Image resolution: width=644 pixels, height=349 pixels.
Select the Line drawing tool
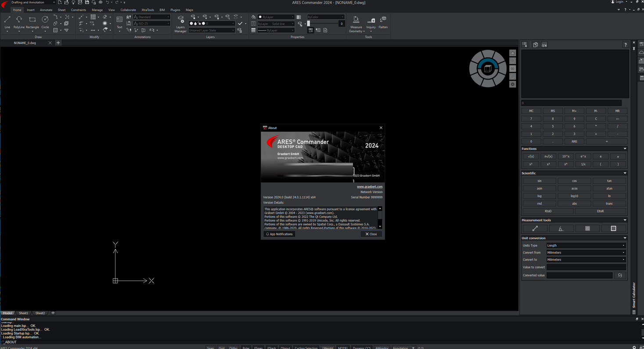point(7,22)
